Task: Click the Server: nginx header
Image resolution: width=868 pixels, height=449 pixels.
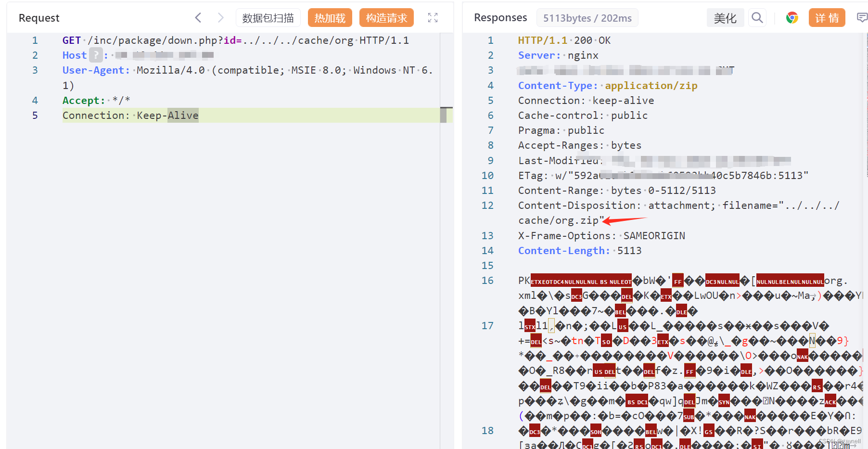Action: pos(558,55)
